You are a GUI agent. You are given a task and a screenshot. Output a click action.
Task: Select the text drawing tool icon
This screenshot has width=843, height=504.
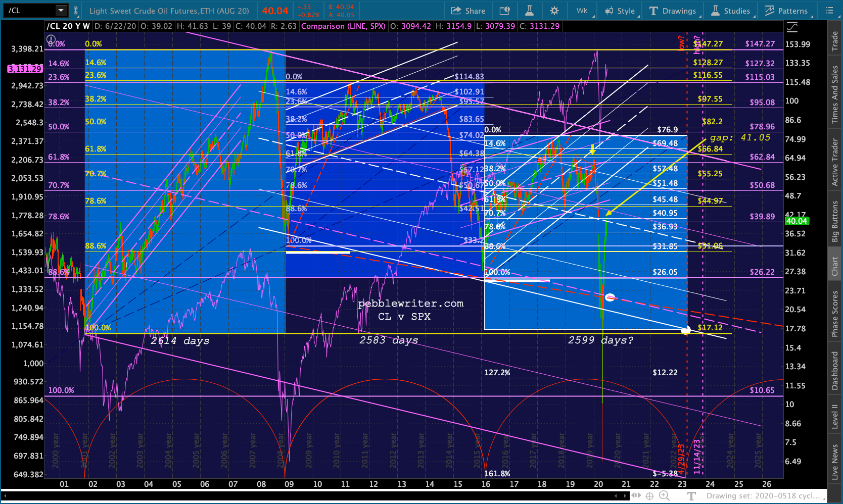(691, 496)
